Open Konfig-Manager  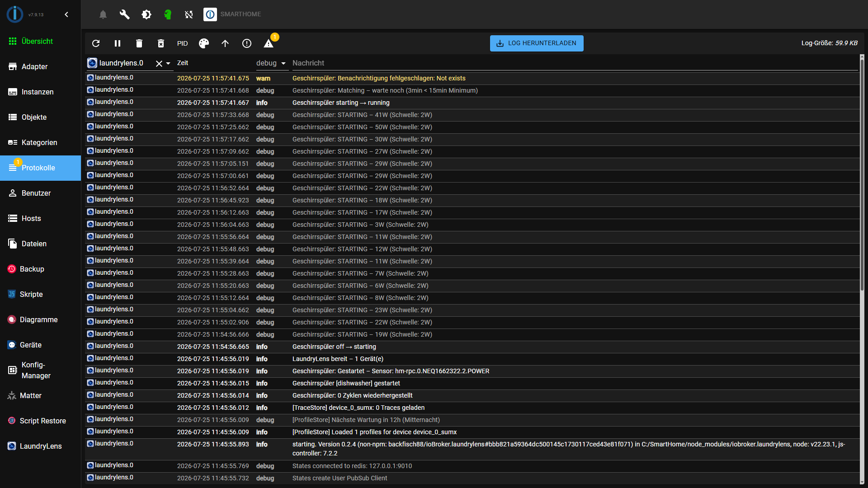[40, 370]
